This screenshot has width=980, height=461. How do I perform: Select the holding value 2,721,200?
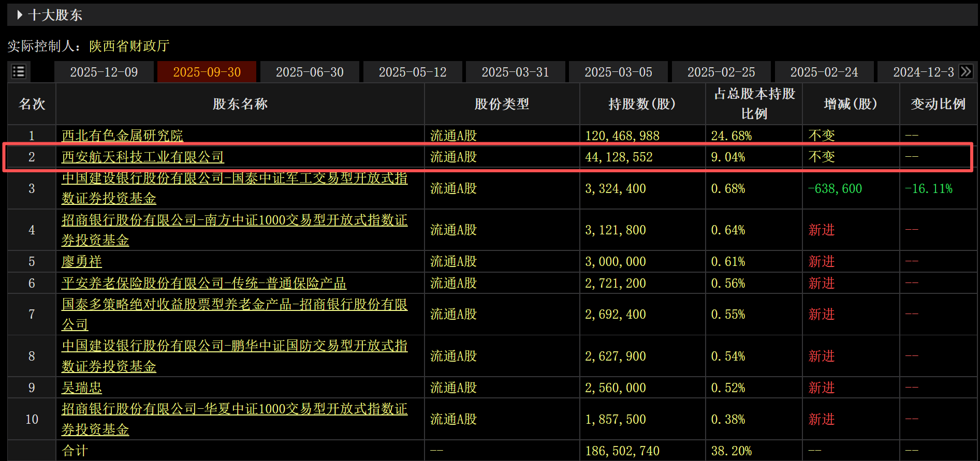click(x=616, y=283)
